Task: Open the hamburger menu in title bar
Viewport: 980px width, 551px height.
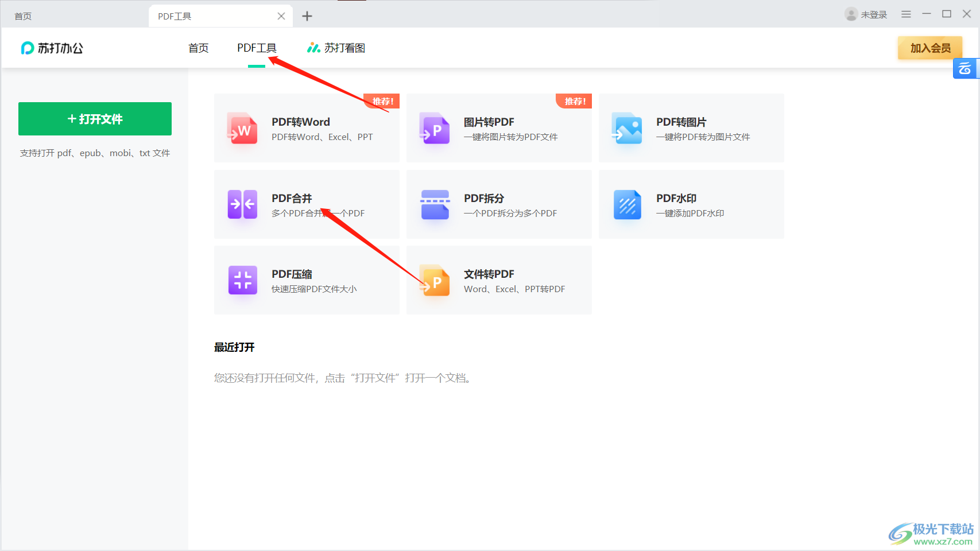Action: pyautogui.click(x=906, y=14)
